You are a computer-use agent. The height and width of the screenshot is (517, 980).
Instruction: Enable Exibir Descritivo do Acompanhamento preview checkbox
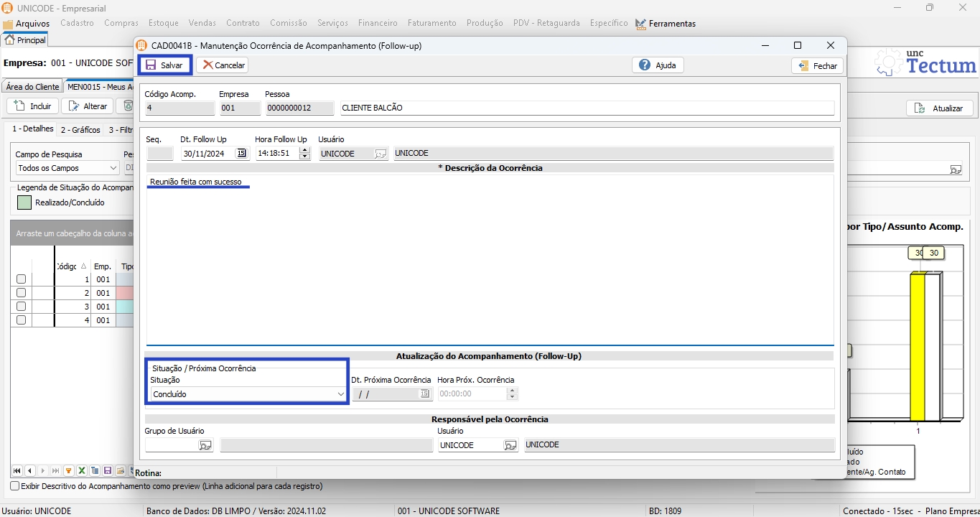tap(15, 486)
